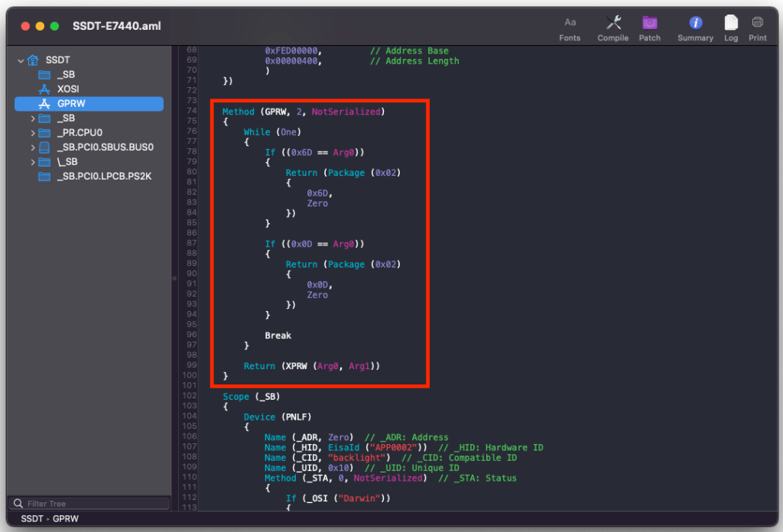Expand the _PR.CPU0 tree item
This screenshot has height=532, width=783.
33,133
